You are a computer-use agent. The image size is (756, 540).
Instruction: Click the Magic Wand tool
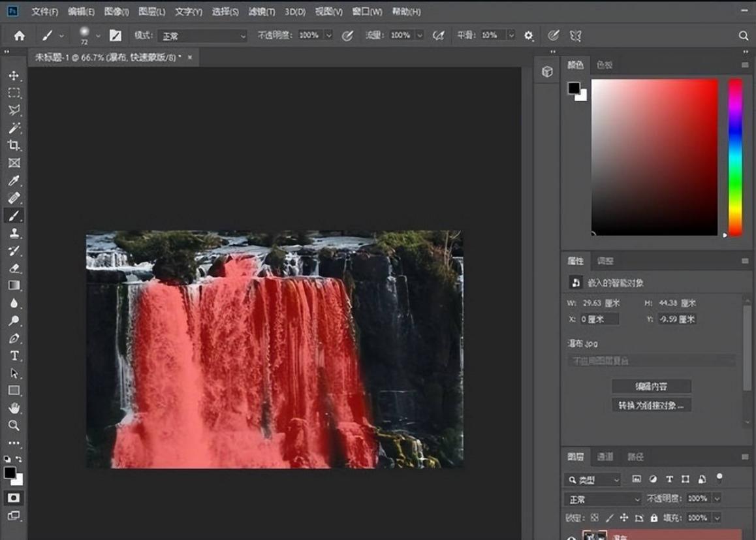(14, 128)
